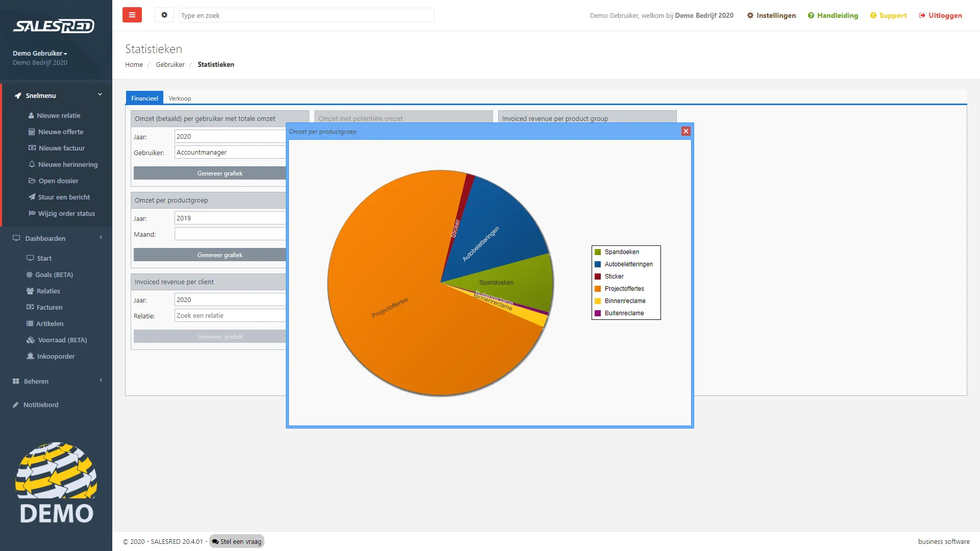Click the Nieuwe herinnering bell icon
980x551 pixels.
click(x=32, y=164)
